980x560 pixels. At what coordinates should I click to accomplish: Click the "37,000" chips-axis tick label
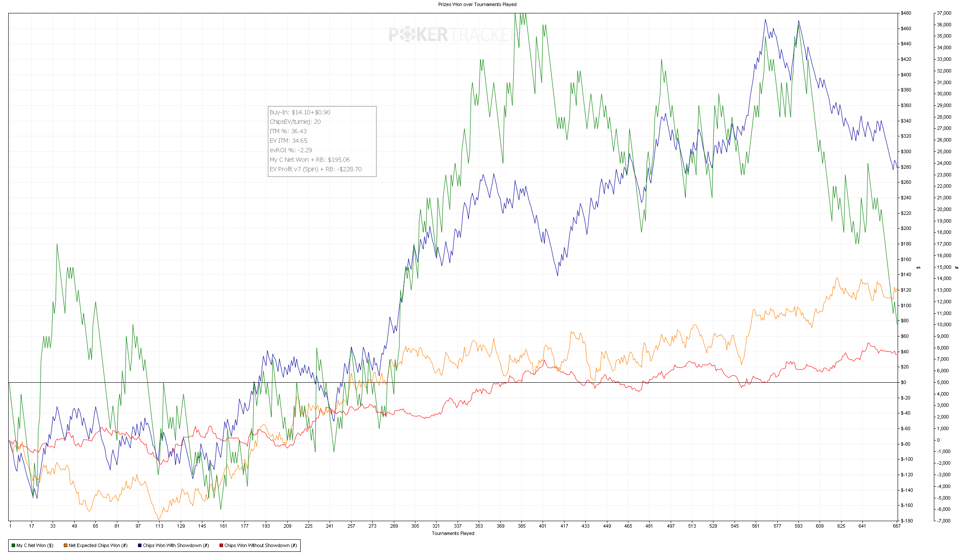point(944,13)
